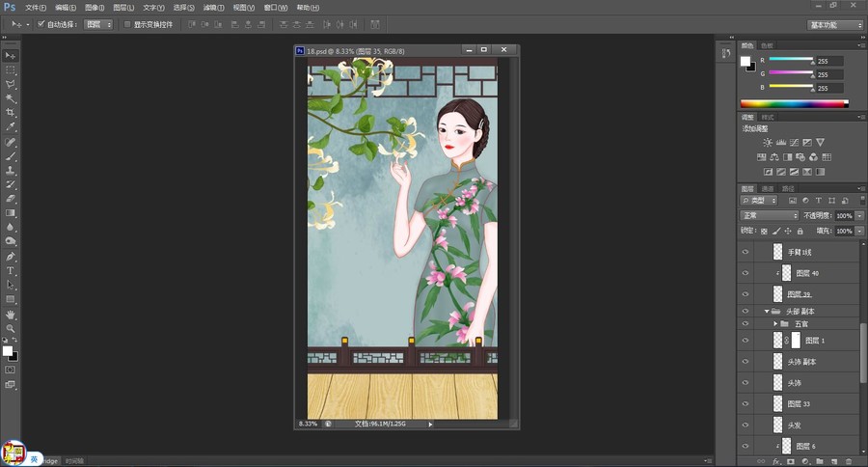Open the layer filter 类型 dropdown
The width and height of the screenshot is (868, 467).
point(759,201)
